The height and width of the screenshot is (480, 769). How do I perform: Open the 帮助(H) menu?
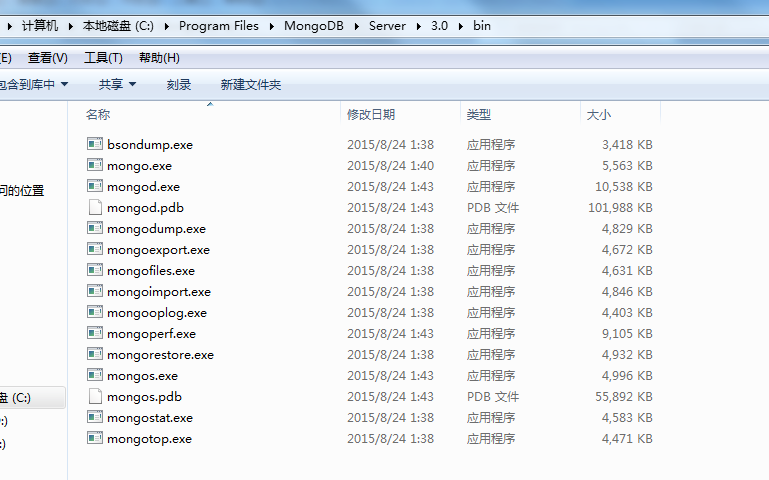(159, 58)
